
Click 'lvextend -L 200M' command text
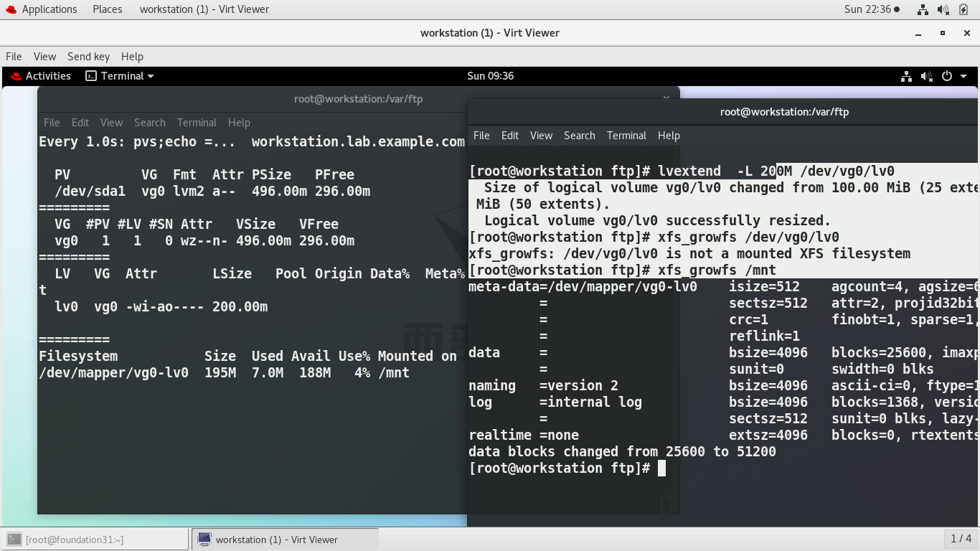[x=725, y=171]
